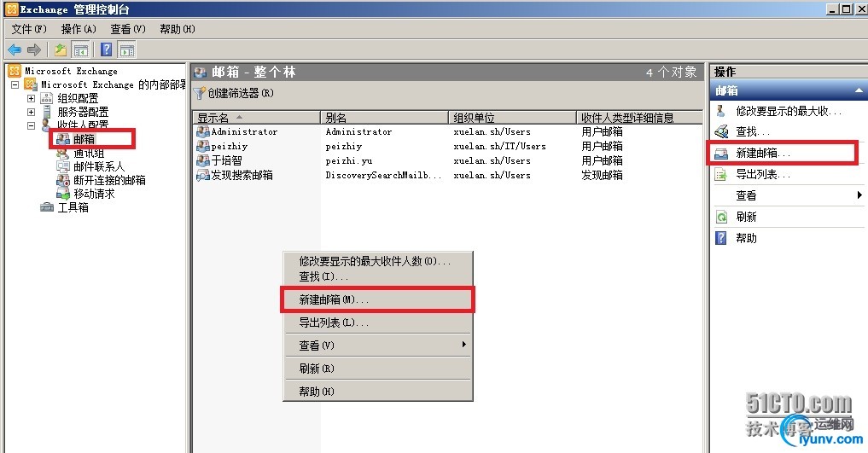
Task: Collapse the 收件人配置 tree node
Action: [x=31, y=125]
